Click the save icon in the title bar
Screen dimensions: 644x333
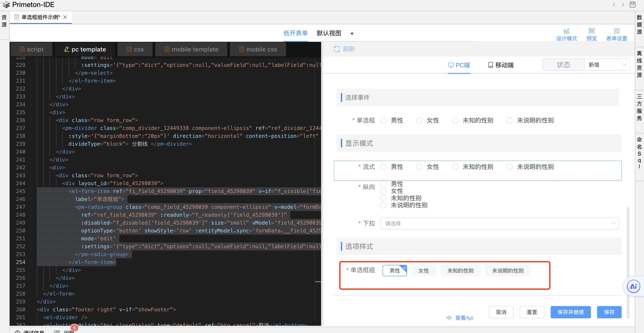point(633,5)
